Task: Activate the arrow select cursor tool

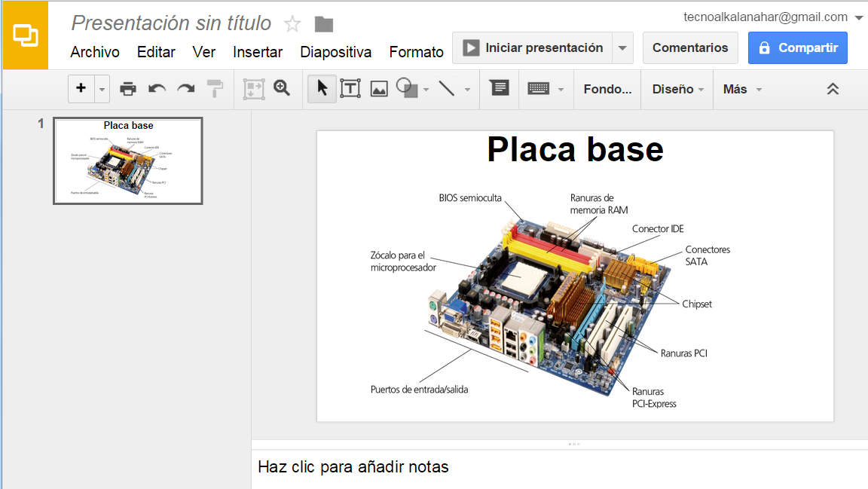Action: coord(322,89)
